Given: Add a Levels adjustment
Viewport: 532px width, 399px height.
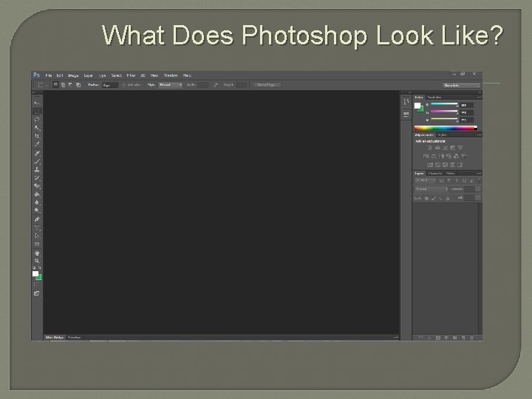Looking at the screenshot, I should tap(437, 148).
